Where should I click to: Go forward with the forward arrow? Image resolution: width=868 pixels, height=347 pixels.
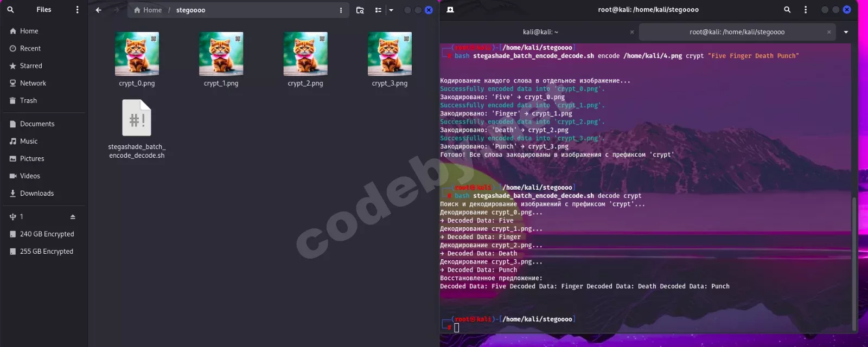coord(116,10)
